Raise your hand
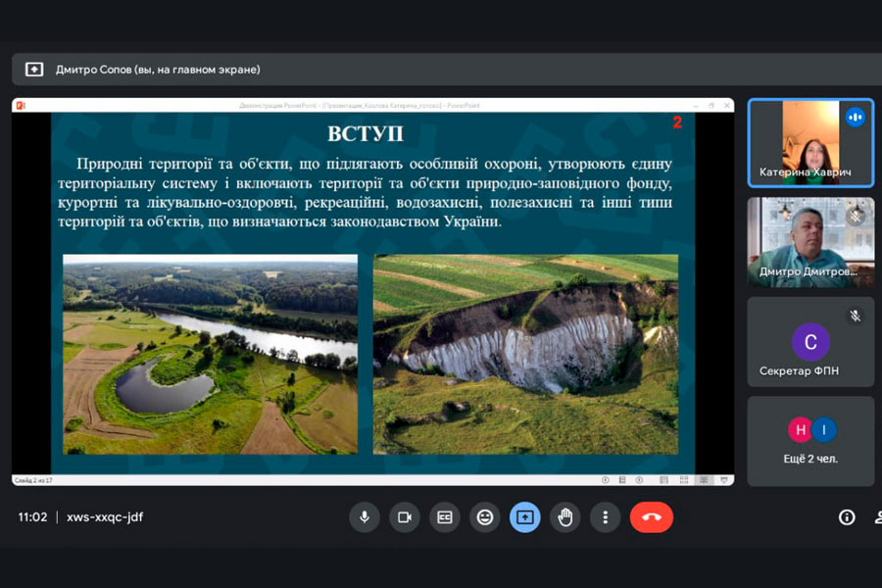Image resolution: width=882 pixels, height=588 pixels. click(x=565, y=517)
